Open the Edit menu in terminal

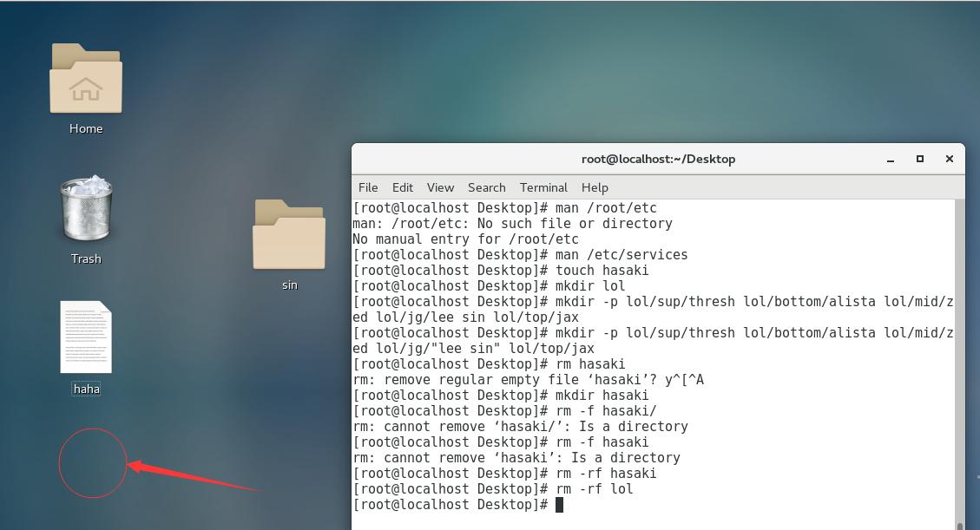(x=402, y=187)
